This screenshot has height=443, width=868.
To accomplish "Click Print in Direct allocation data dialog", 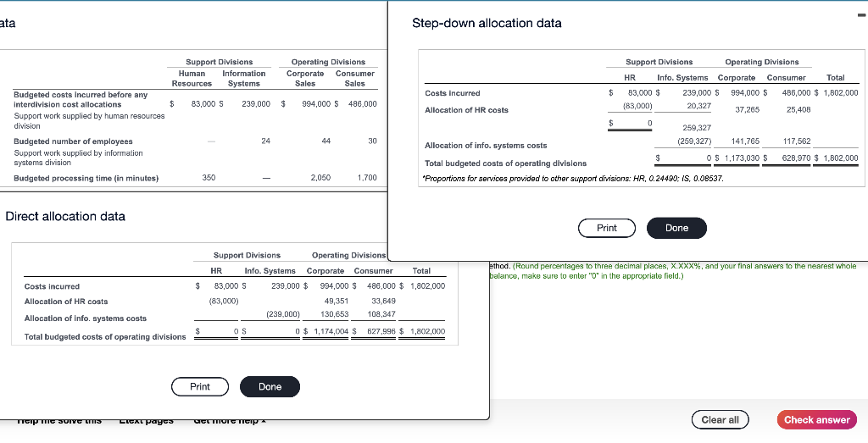I will (x=200, y=386).
